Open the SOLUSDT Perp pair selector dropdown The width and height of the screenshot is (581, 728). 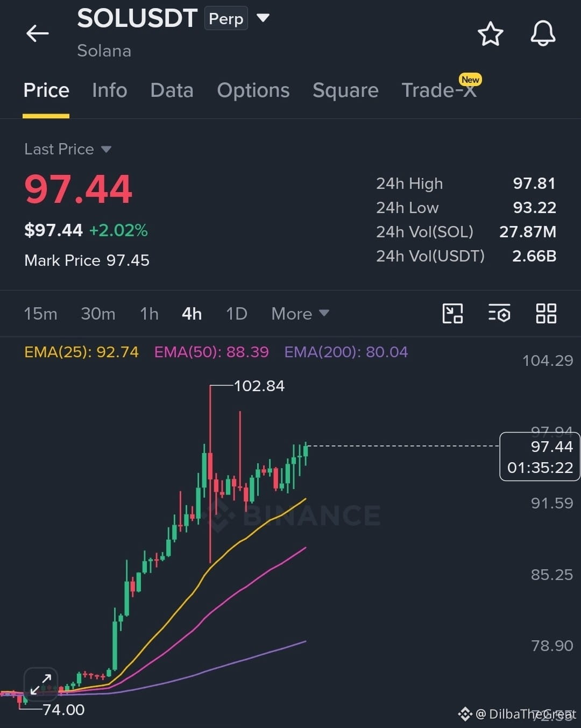(x=263, y=18)
